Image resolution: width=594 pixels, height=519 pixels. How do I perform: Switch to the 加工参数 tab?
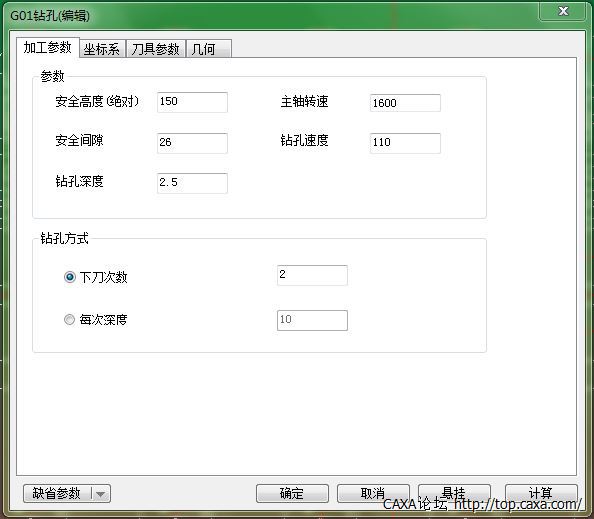48,47
